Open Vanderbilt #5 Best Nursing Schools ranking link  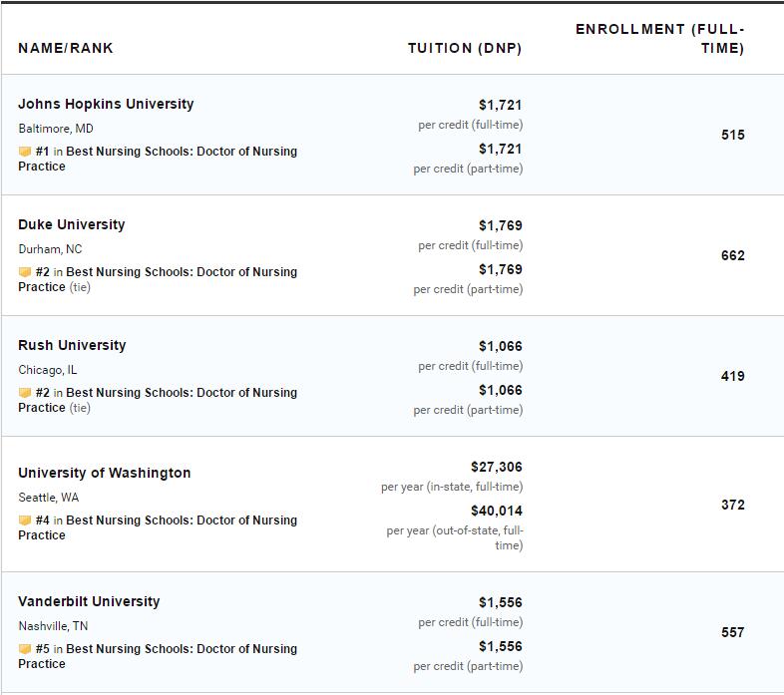pyautogui.click(x=158, y=656)
